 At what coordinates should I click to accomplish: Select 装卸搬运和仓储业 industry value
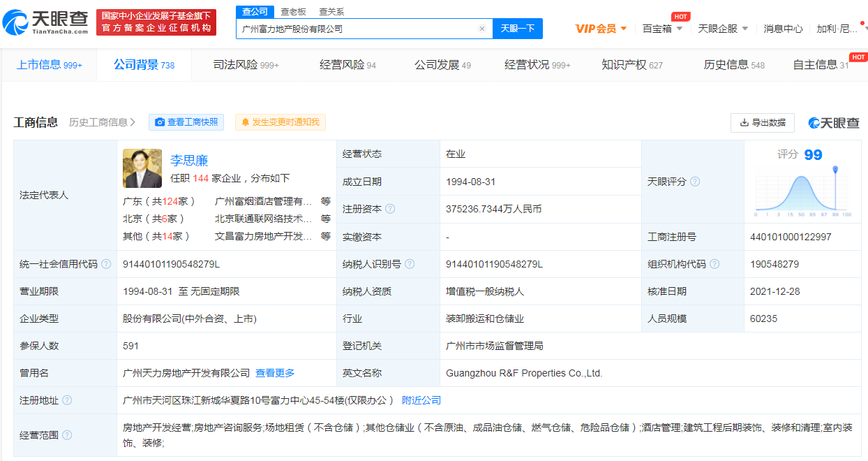485,319
